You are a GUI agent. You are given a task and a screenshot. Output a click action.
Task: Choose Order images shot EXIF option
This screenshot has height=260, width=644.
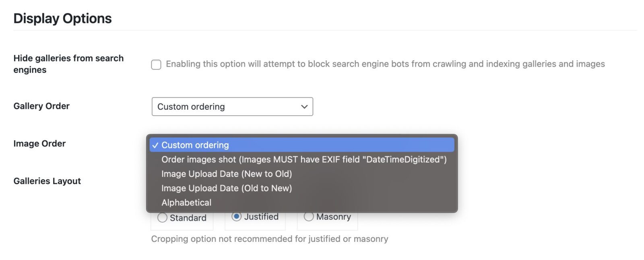(x=302, y=160)
